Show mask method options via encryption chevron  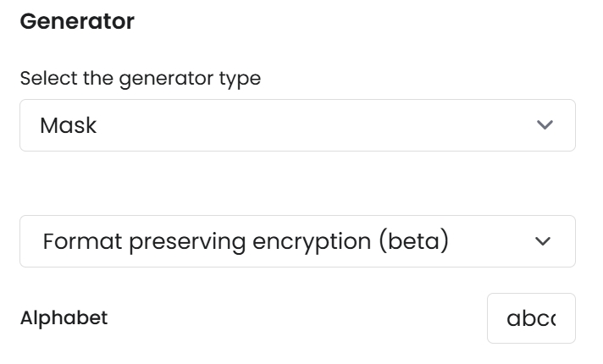coord(544,241)
